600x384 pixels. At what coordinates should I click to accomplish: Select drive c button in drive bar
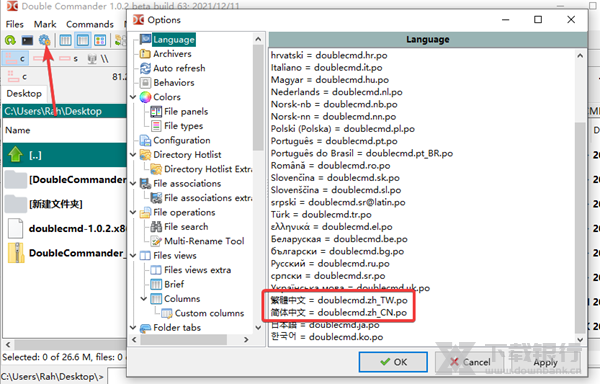coord(16,59)
